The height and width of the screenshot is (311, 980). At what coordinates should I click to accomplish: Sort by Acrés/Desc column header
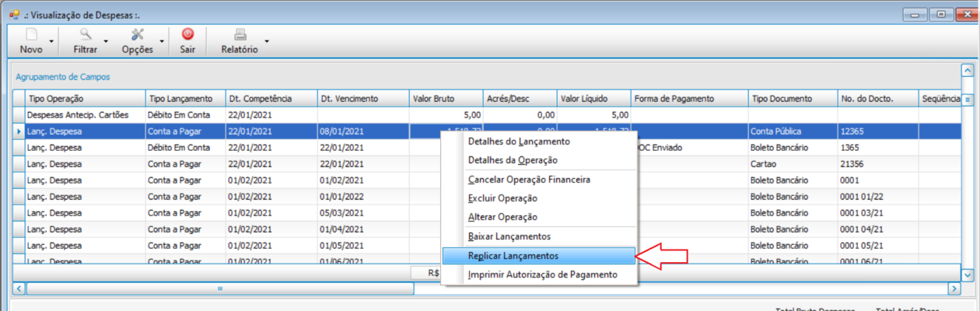coord(520,99)
